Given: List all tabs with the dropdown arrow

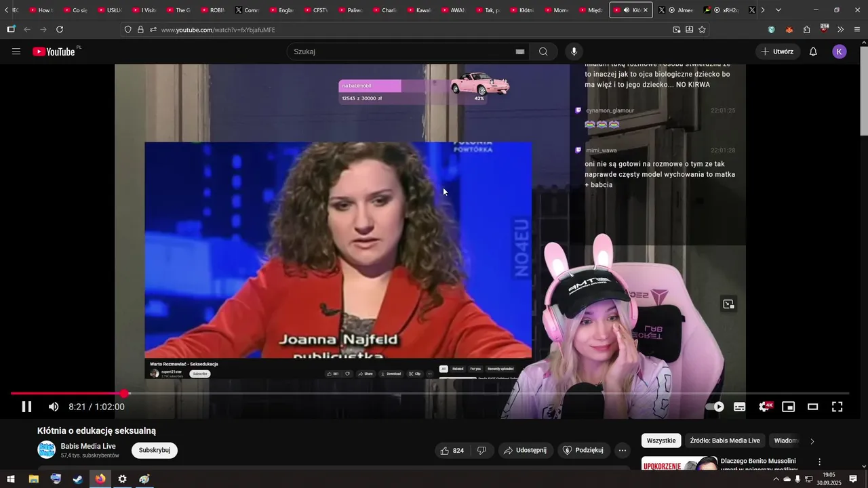Looking at the screenshot, I should (x=778, y=10).
